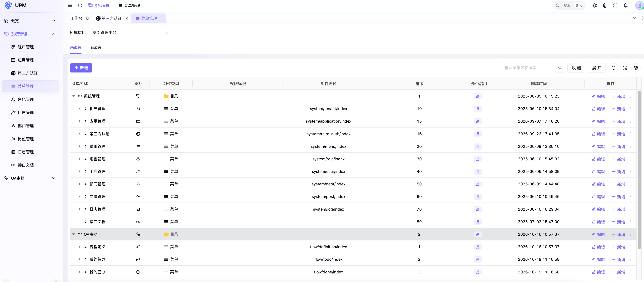
Task: Toggle the 是 enabled tag for 接口文档
Action: tap(478, 222)
